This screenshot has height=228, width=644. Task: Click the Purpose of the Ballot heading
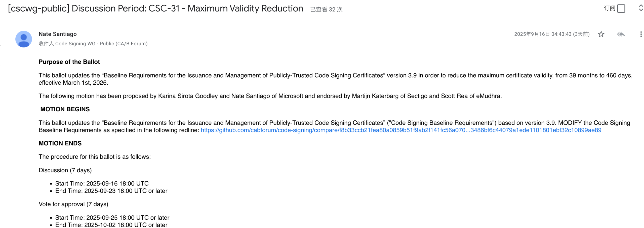pyautogui.click(x=69, y=62)
